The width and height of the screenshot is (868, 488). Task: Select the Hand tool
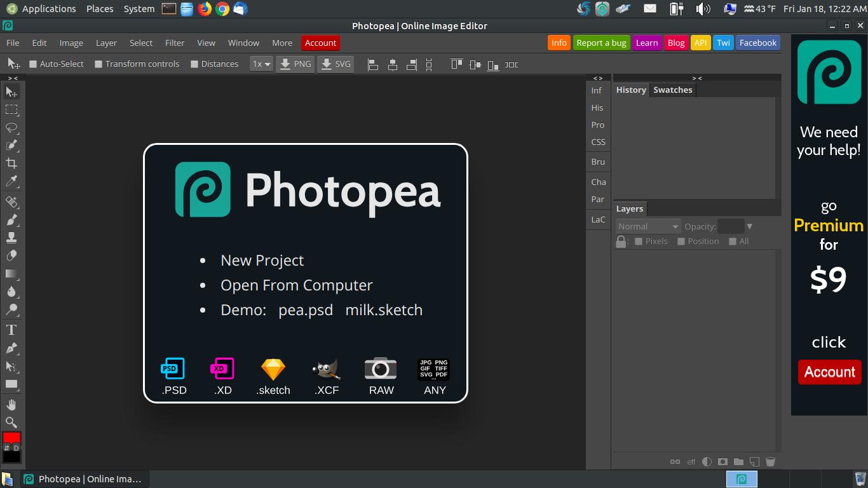(11, 405)
